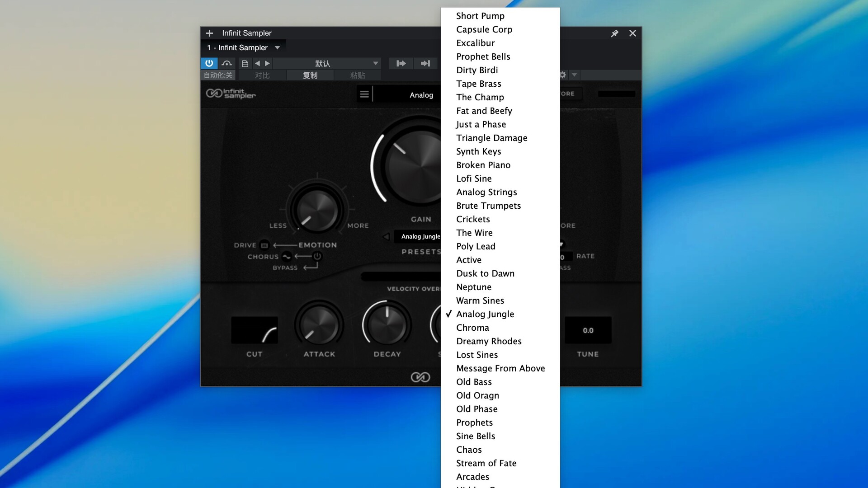This screenshot has width=868, height=488.
Task: Expand the 1 - Infinit Sampler dropdown
Action: (277, 48)
